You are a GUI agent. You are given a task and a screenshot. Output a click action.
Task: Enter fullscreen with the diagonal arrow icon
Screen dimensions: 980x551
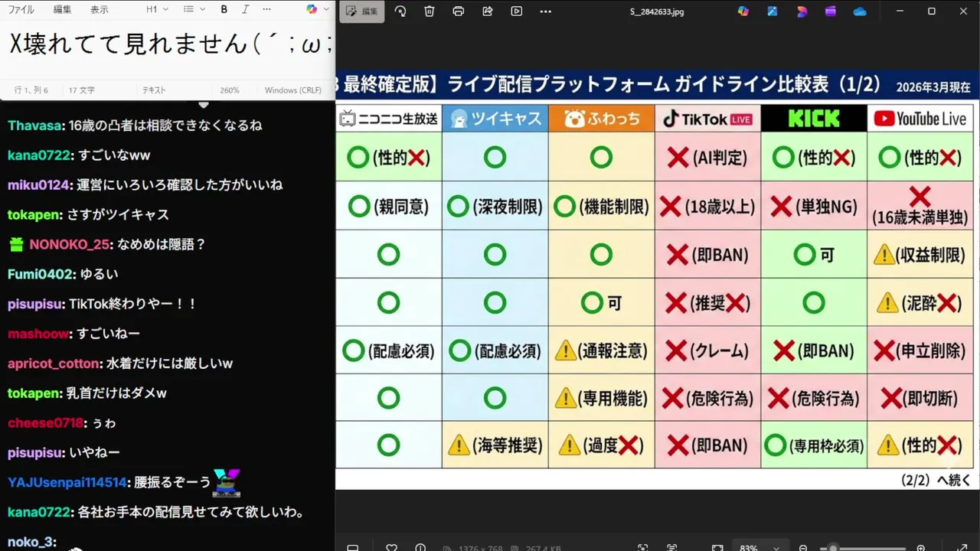tap(962, 548)
